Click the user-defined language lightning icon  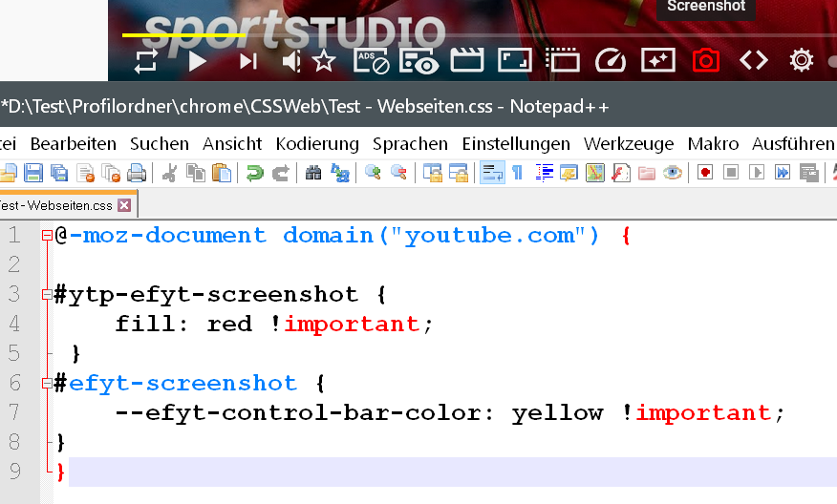(569, 173)
